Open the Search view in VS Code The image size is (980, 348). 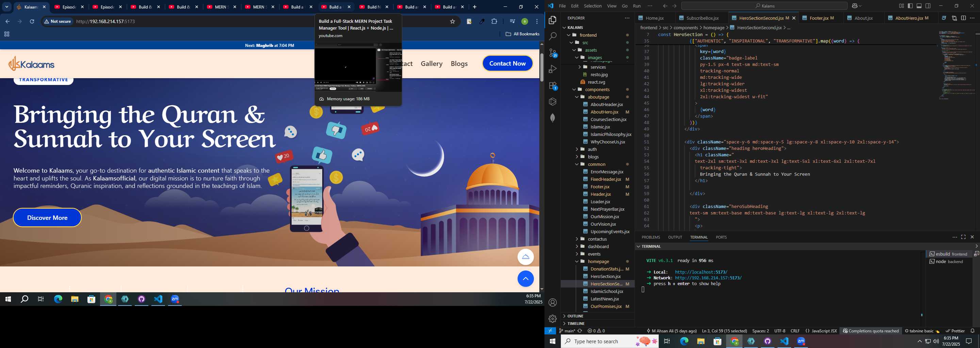552,36
